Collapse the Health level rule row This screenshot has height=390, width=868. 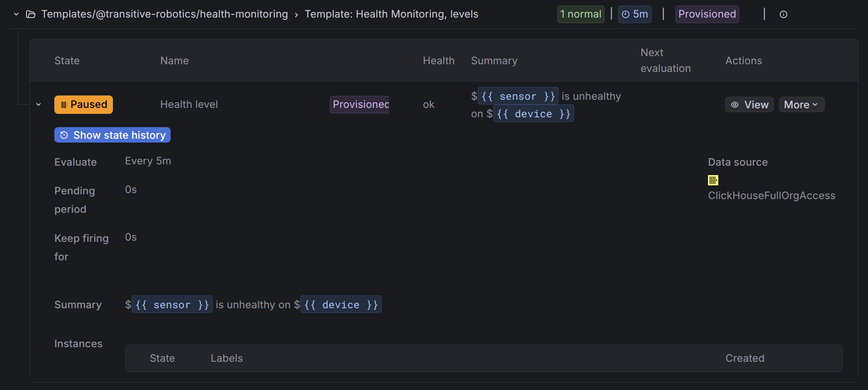(39, 104)
